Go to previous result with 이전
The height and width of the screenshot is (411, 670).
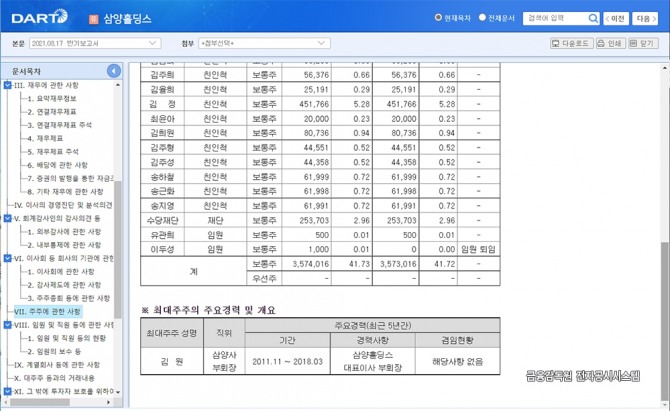coord(616,18)
